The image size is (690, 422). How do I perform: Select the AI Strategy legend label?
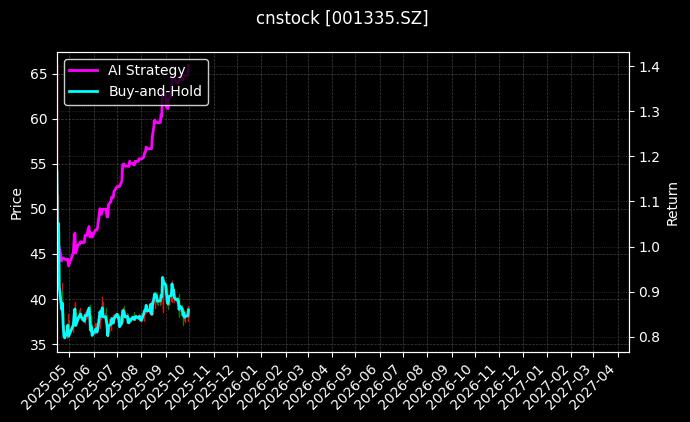coord(146,70)
